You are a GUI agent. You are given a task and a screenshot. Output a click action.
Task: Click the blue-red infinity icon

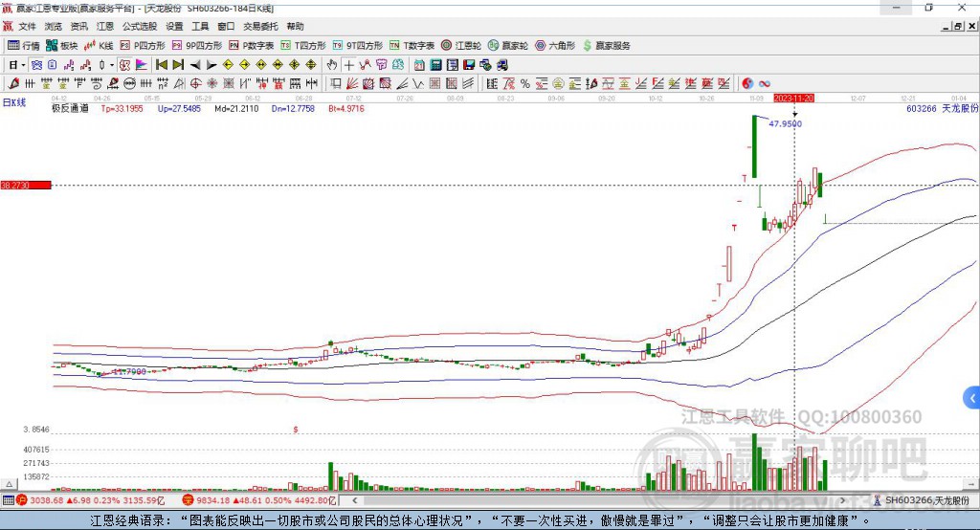(765, 83)
